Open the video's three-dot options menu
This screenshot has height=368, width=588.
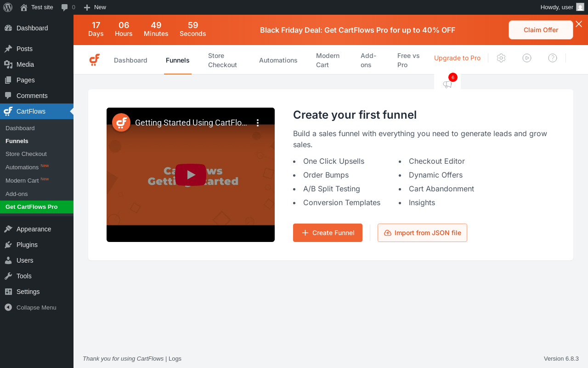click(258, 123)
